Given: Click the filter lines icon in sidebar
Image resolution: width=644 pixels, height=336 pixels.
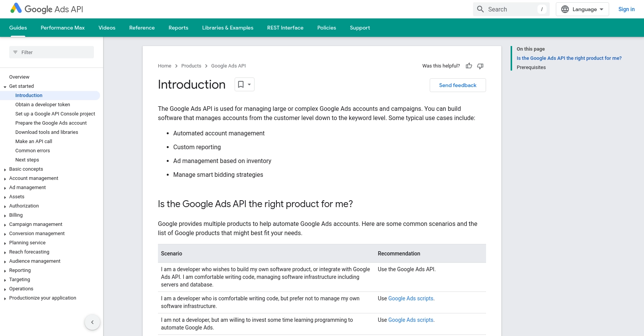Looking at the screenshot, I should [15, 52].
